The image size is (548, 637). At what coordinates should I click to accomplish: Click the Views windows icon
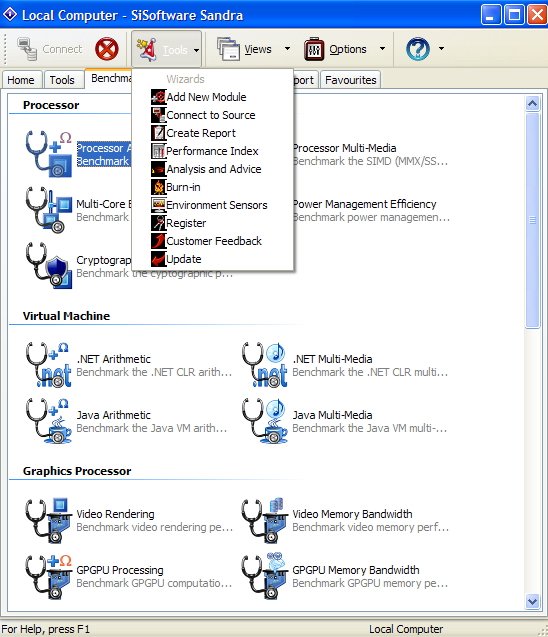[228, 49]
